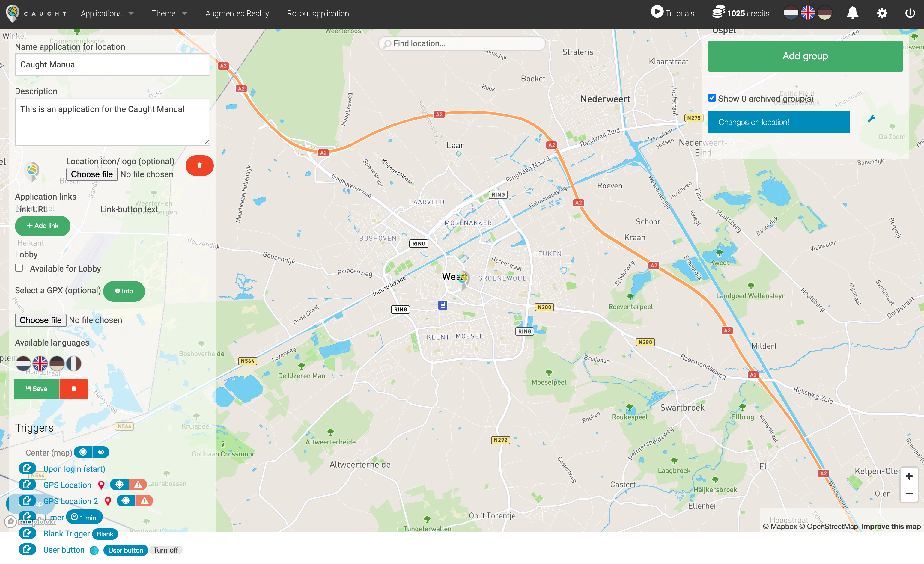Toggle the Center map eye visibility

click(x=101, y=452)
